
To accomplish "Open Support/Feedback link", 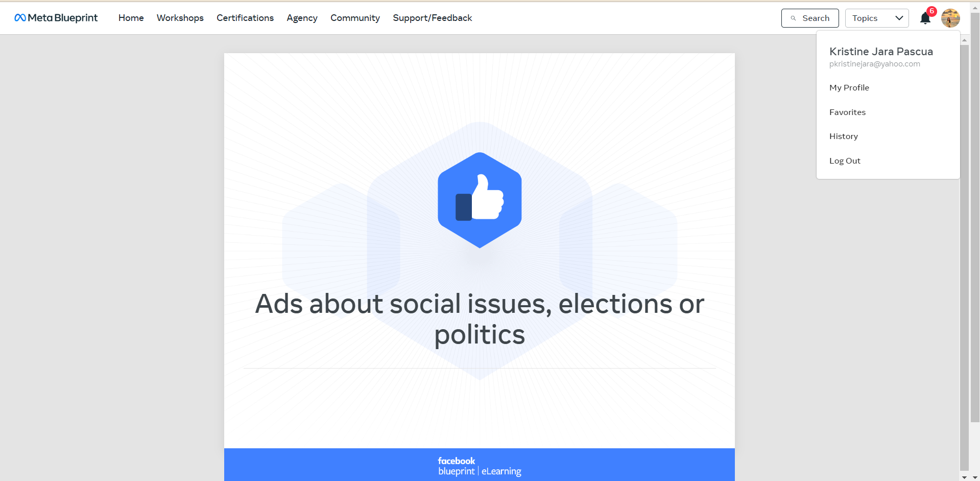I will click(433, 18).
